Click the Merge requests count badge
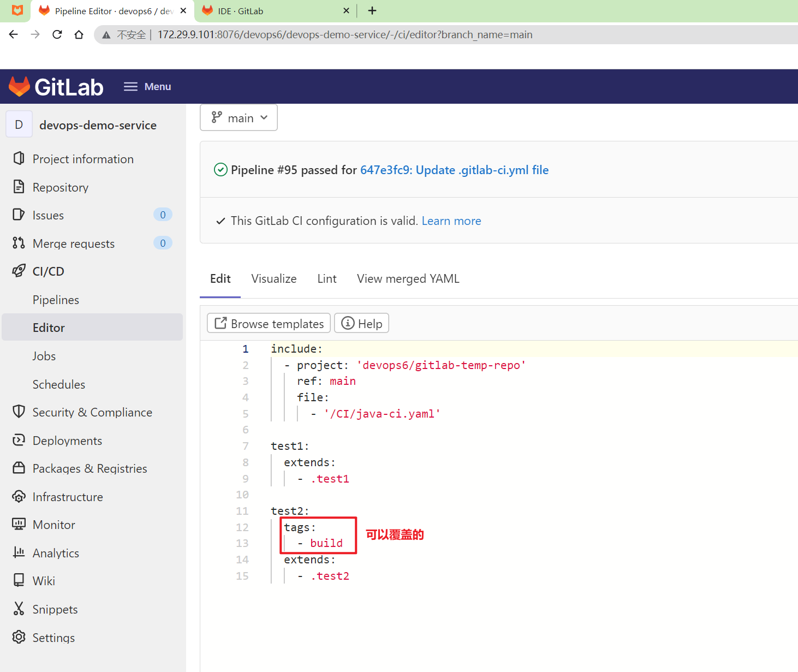 point(163,243)
